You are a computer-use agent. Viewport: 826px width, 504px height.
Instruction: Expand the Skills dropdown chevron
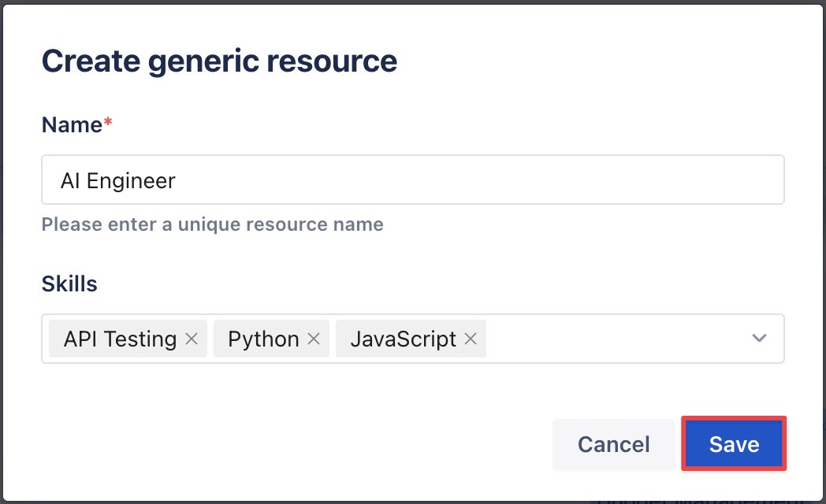coord(759,339)
